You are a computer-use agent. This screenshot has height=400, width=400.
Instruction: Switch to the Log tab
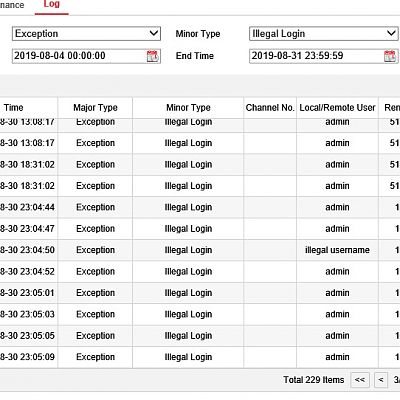click(x=52, y=5)
